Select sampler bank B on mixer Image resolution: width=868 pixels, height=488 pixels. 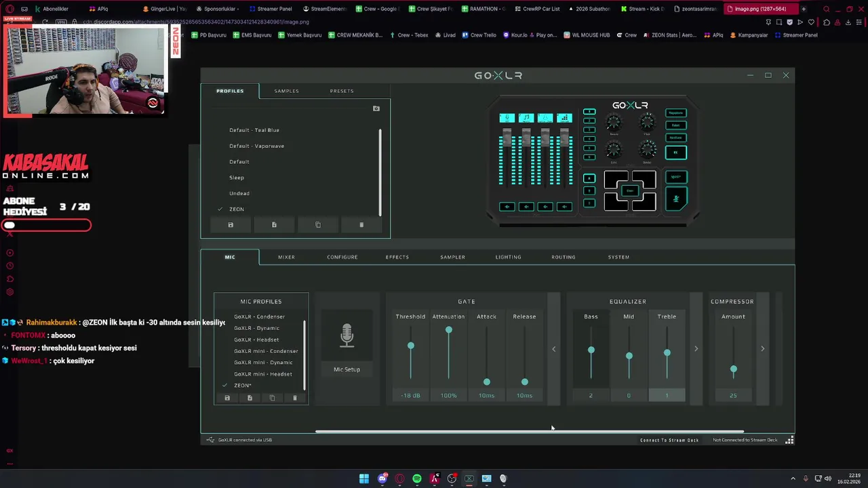[589, 191]
